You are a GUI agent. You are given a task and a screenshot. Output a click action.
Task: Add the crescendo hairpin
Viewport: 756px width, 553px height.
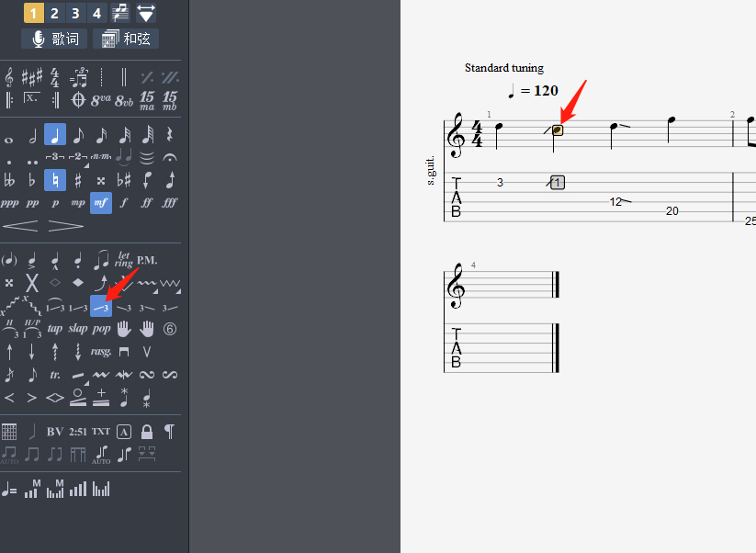point(20,225)
